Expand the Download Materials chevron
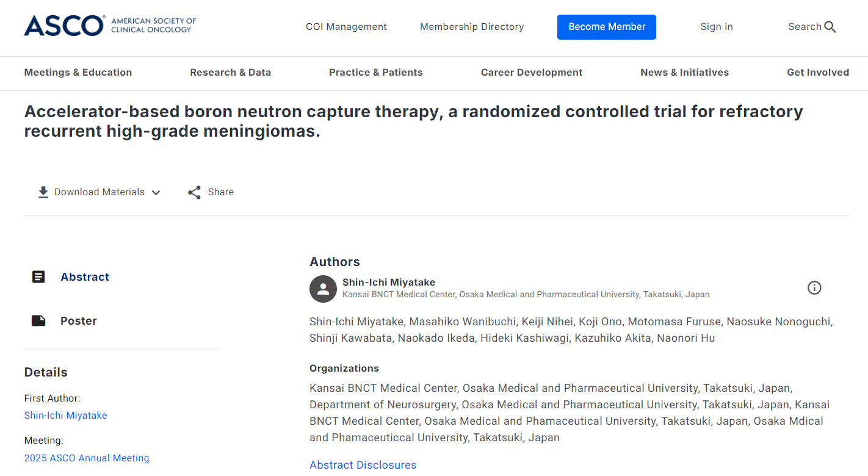Image resolution: width=868 pixels, height=476 pixels. coord(156,193)
